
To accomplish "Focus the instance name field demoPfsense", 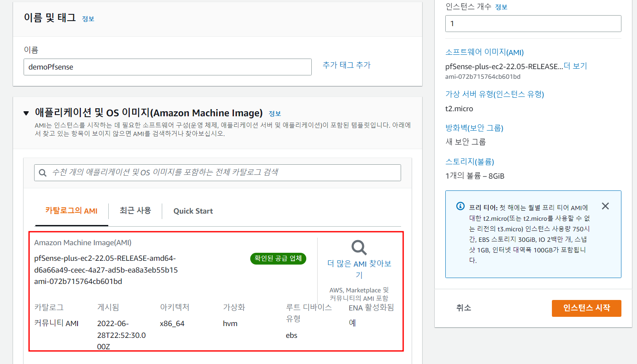I will click(168, 67).
